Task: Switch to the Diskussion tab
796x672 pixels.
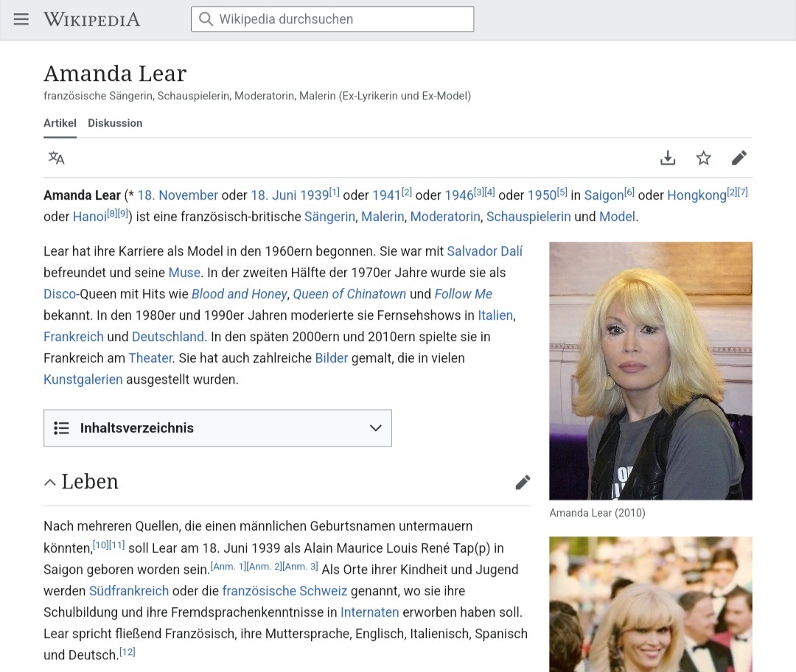Action: [x=115, y=123]
